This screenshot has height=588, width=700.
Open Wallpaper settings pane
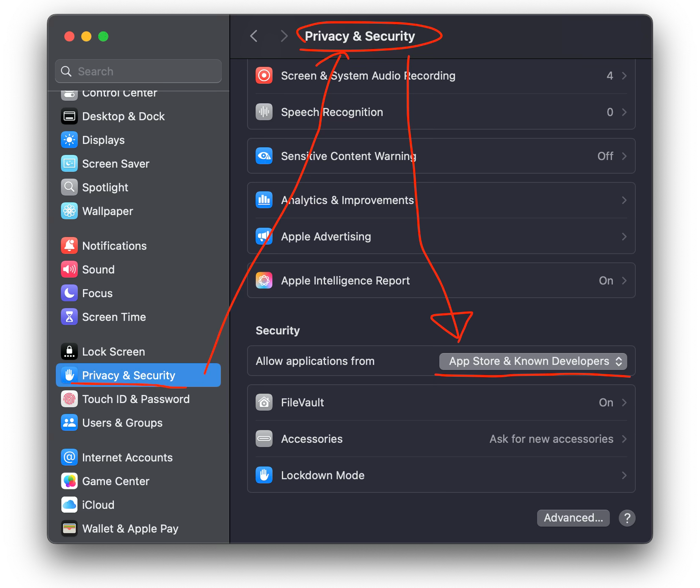(x=138, y=211)
